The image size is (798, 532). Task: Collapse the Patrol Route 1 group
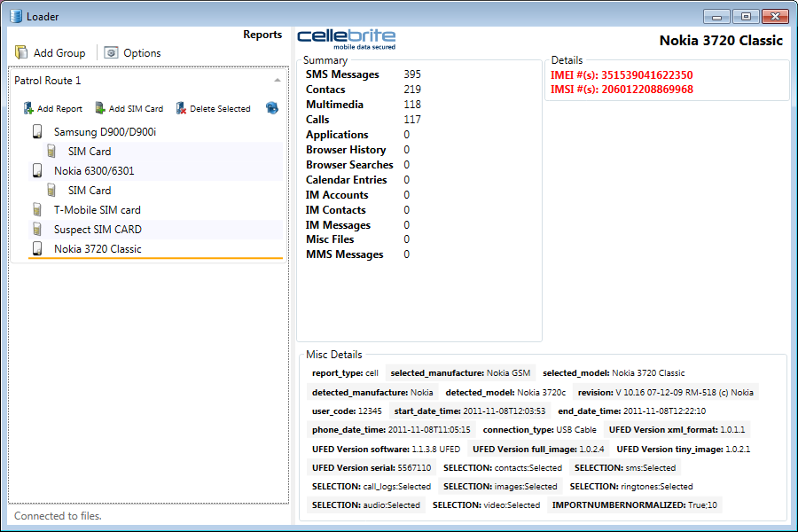[278, 81]
